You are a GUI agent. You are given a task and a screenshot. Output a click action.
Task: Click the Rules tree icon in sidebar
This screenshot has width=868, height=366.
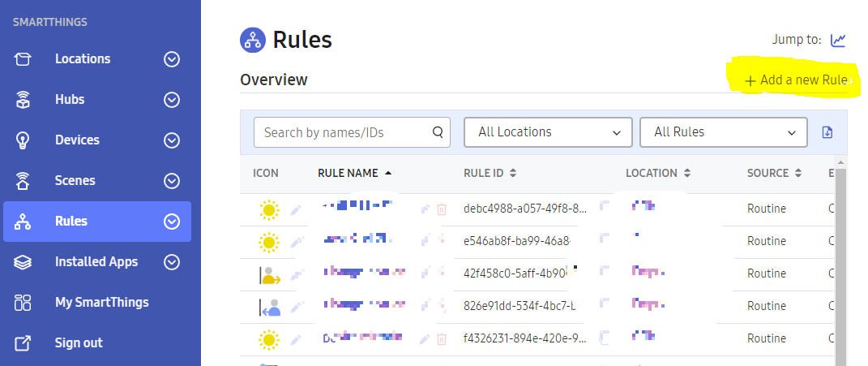click(x=22, y=222)
